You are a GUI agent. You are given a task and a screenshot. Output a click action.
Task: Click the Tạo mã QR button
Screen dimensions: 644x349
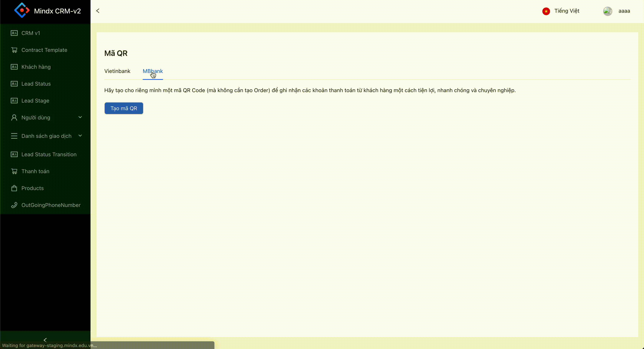coord(124,108)
